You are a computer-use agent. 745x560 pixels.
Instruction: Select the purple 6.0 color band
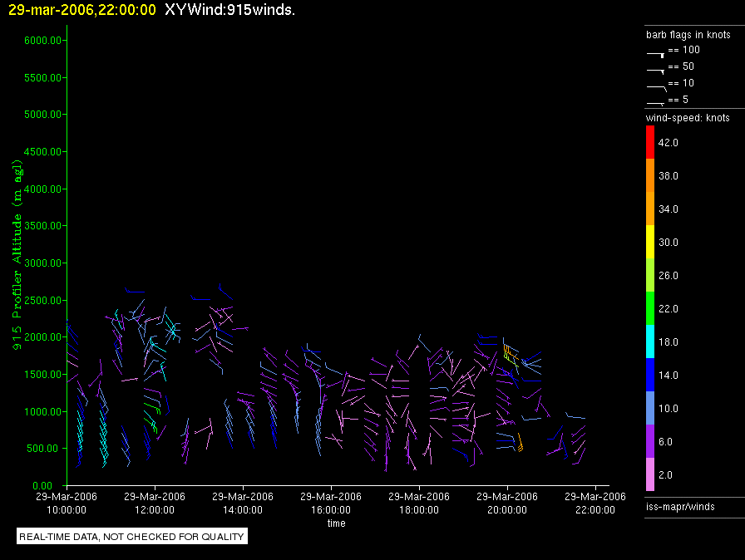coord(650,441)
